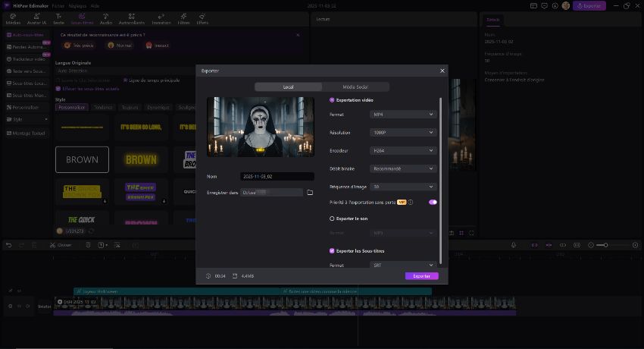Viewport: 644px width, 349px height.
Task: Click the Exporter button in title bar
Action: coord(589,6)
